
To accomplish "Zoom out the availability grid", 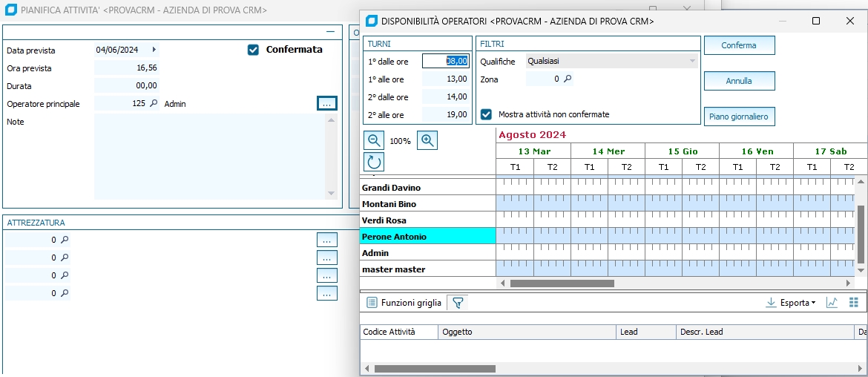I will click(374, 140).
